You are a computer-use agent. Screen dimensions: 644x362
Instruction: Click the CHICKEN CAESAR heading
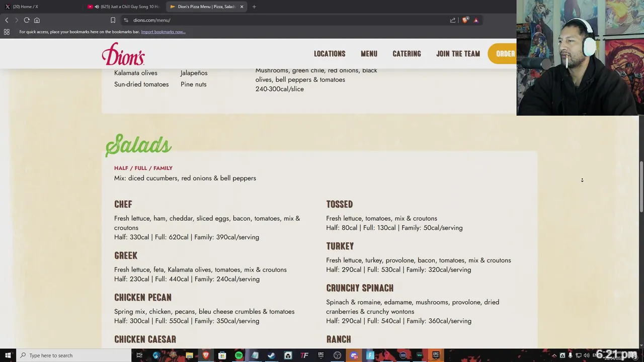click(x=145, y=339)
